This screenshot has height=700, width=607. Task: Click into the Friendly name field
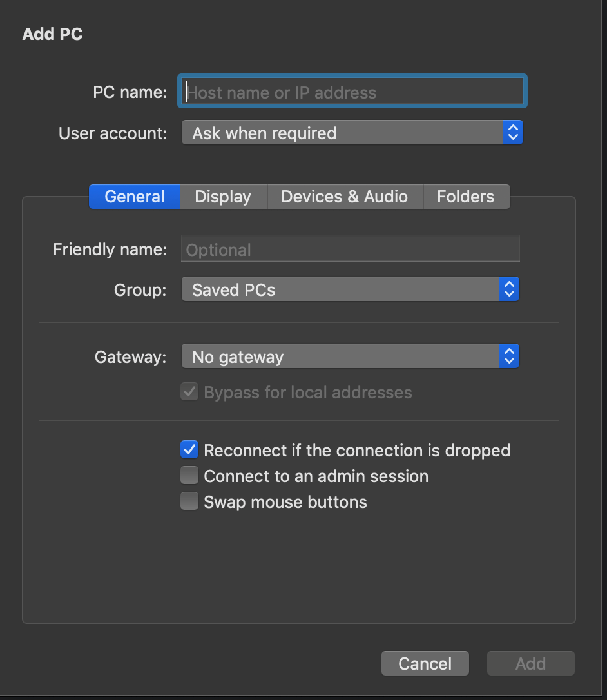tap(350, 249)
